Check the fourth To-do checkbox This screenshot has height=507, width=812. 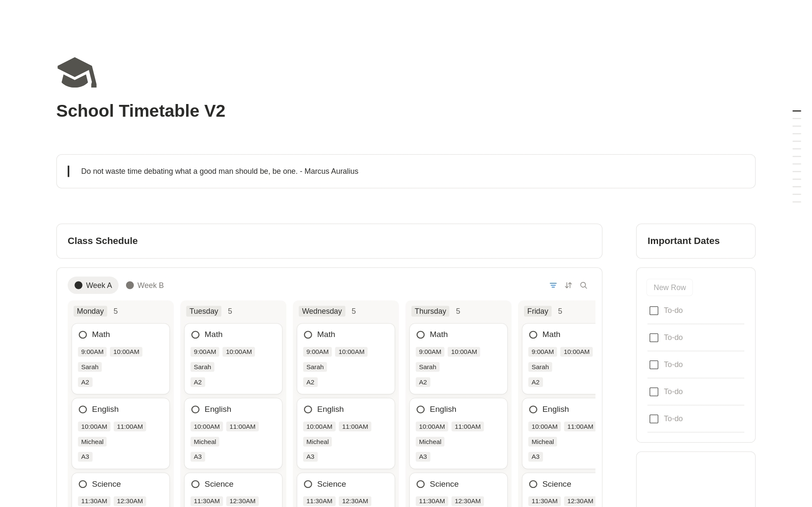654,392
